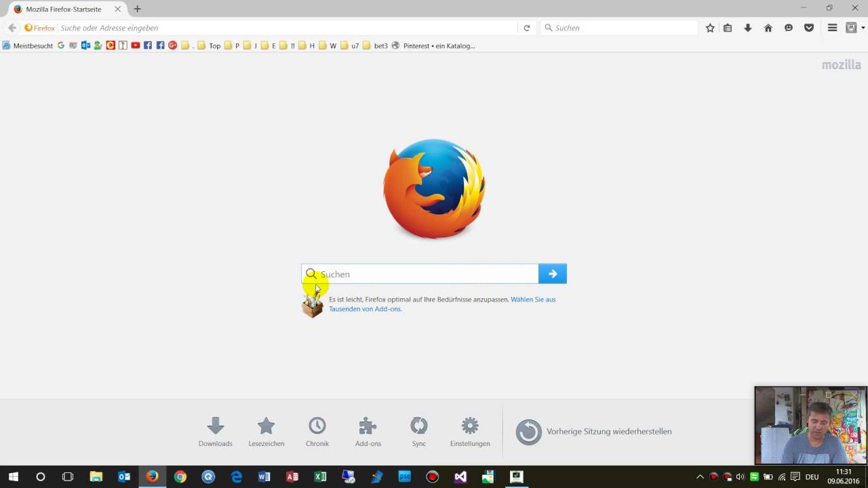Open the Windows Start menu
Image resolution: width=868 pixels, height=488 pixels.
tap(13, 476)
